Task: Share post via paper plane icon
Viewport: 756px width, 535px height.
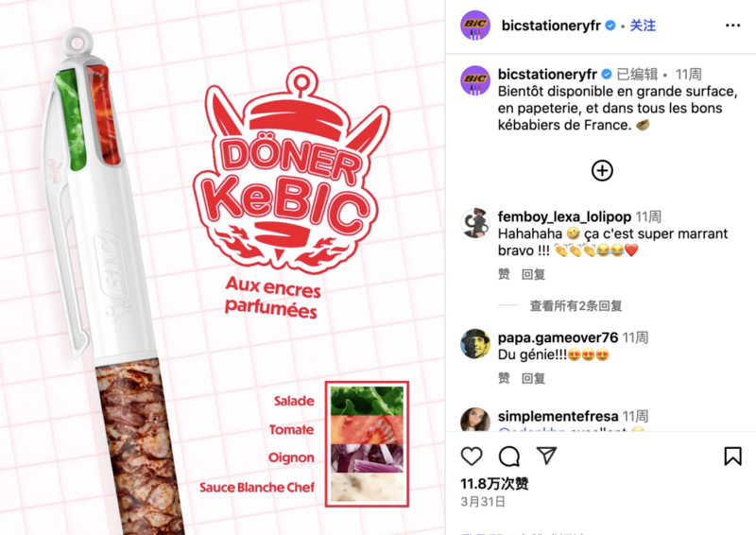Action: (547, 456)
